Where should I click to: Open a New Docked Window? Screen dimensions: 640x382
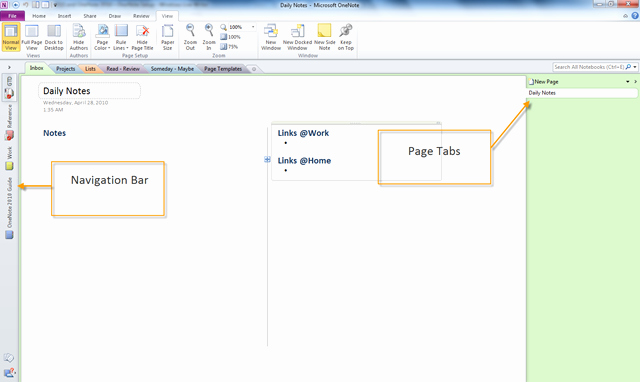pyautogui.click(x=297, y=37)
